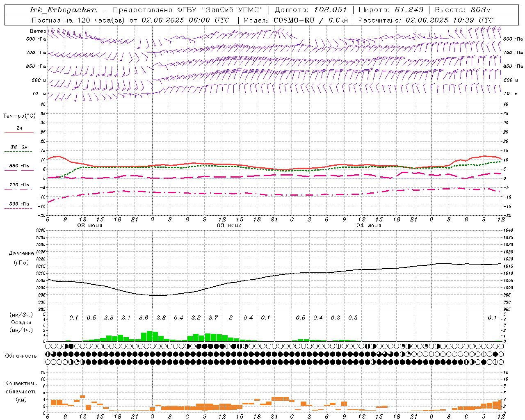The image size is (525, 420).
Task: Click the 500 гПа temperature legend line sample
Action: coord(18,209)
